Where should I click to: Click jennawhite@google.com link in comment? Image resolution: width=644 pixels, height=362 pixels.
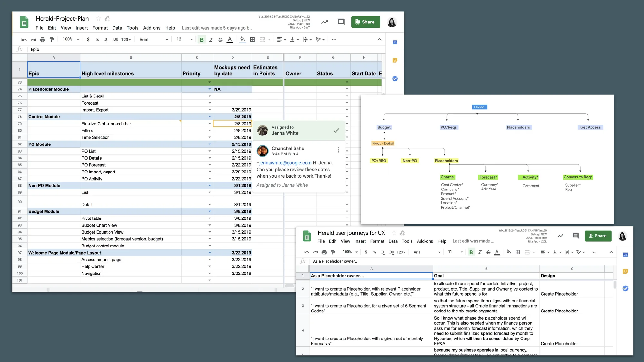click(285, 163)
